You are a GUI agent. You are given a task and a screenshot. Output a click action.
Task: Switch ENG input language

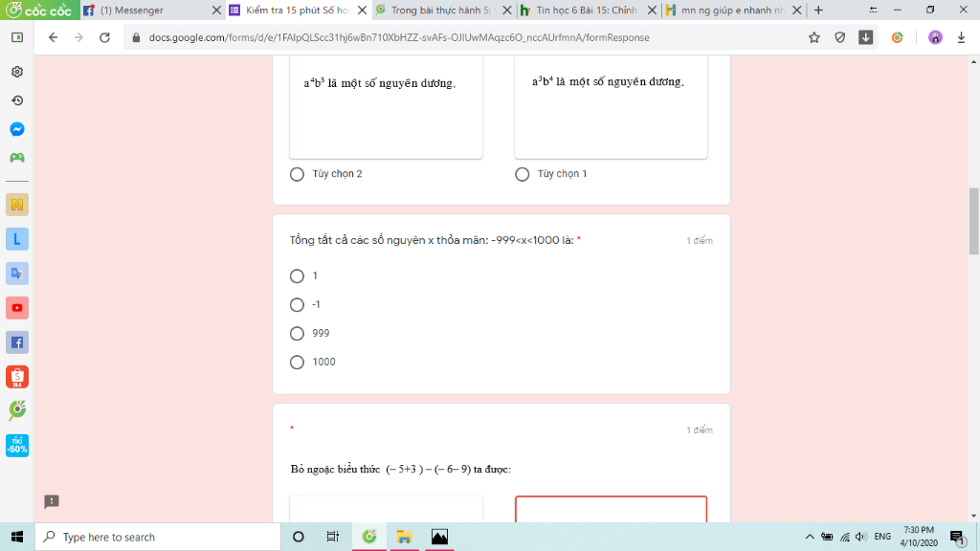point(882,537)
